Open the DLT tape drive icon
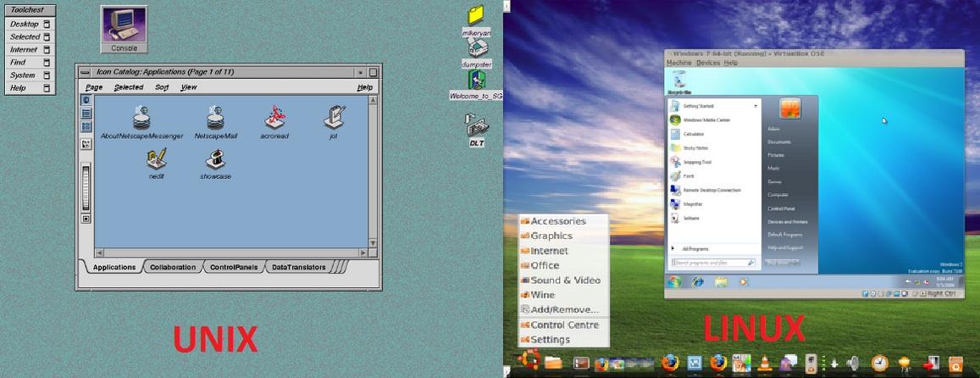The image size is (980, 378). pos(476,124)
